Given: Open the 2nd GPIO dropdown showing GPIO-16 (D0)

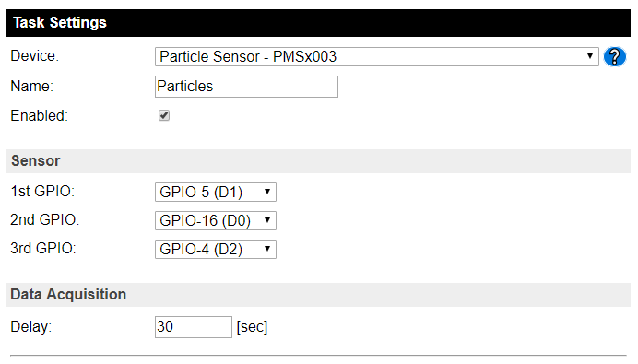Looking at the screenshot, I should coord(215,220).
